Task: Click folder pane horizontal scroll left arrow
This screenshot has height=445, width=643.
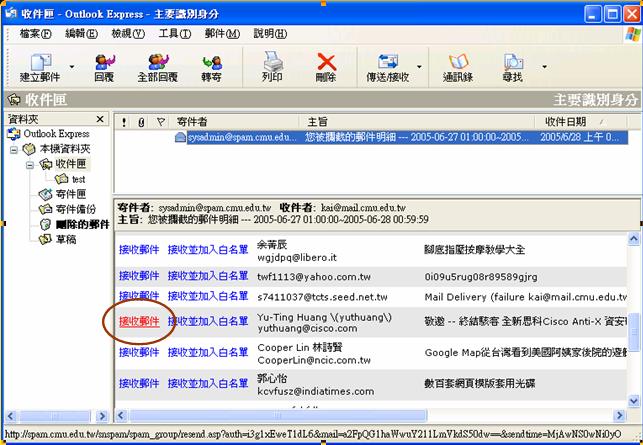Action: pos(11,416)
